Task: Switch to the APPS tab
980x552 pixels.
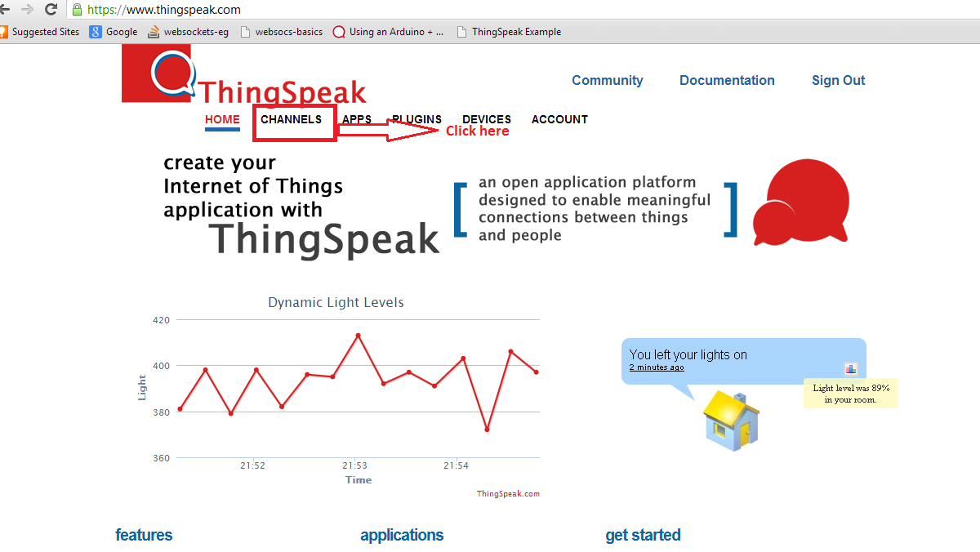Action: pos(357,119)
